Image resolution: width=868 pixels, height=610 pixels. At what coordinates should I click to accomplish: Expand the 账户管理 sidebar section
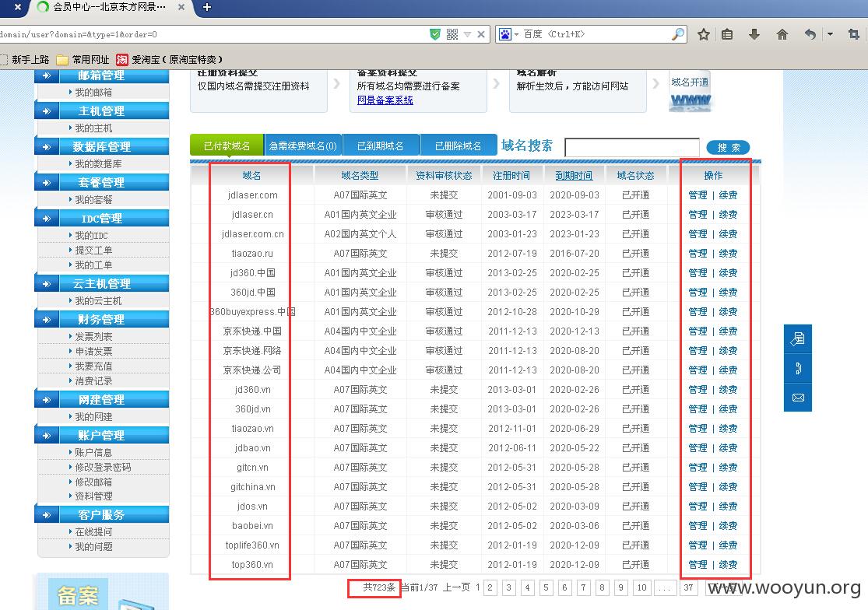tap(102, 435)
